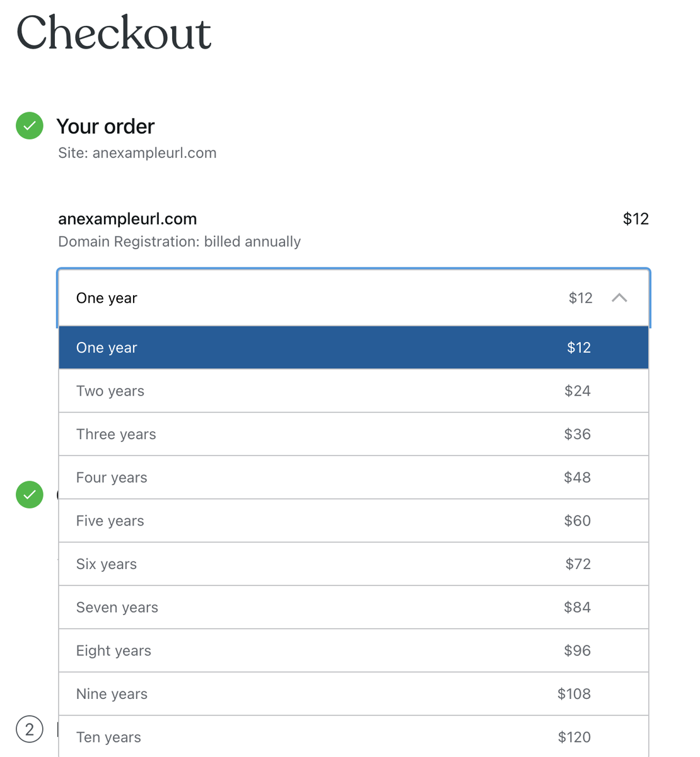Click the $12 domain price total
This screenshot has height=757, width=700.
pos(636,219)
